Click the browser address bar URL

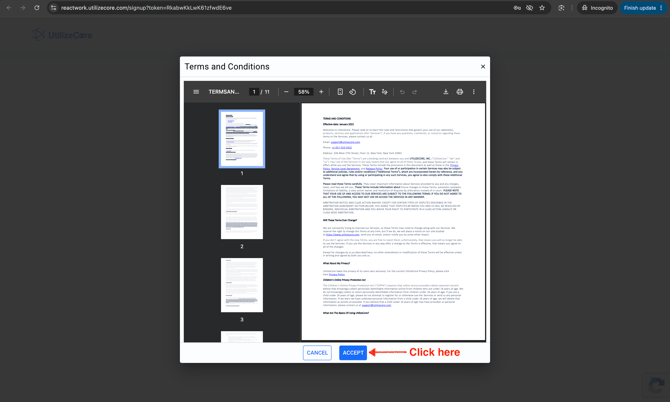coord(146,8)
